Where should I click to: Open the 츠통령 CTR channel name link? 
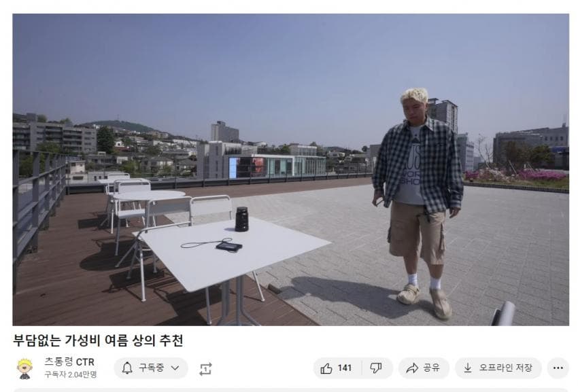pyautogui.click(x=69, y=362)
